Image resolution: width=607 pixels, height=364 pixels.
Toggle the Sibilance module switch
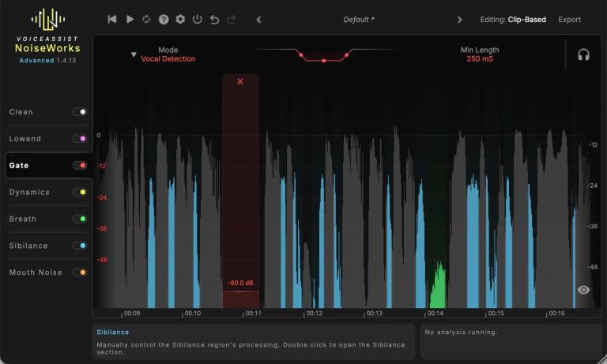tap(79, 246)
